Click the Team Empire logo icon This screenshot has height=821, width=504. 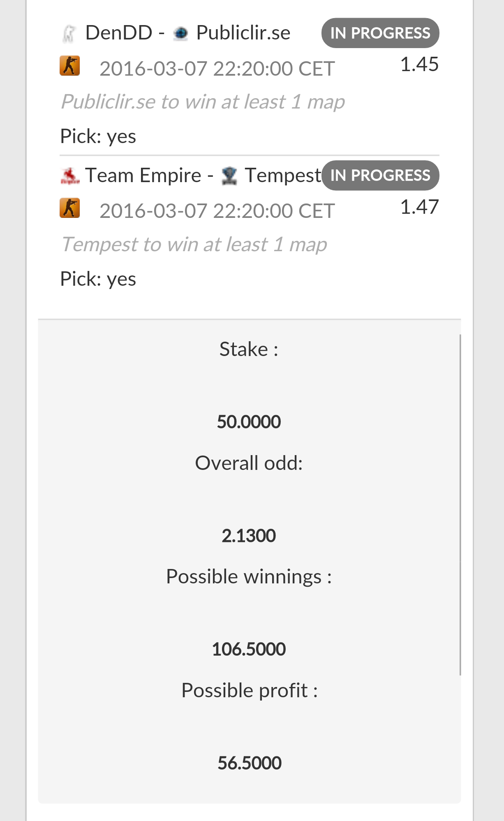(x=70, y=176)
